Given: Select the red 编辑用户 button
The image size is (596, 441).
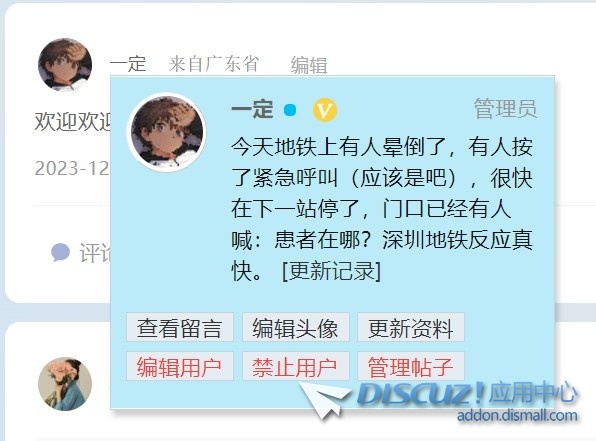Looking at the screenshot, I should tap(180, 366).
